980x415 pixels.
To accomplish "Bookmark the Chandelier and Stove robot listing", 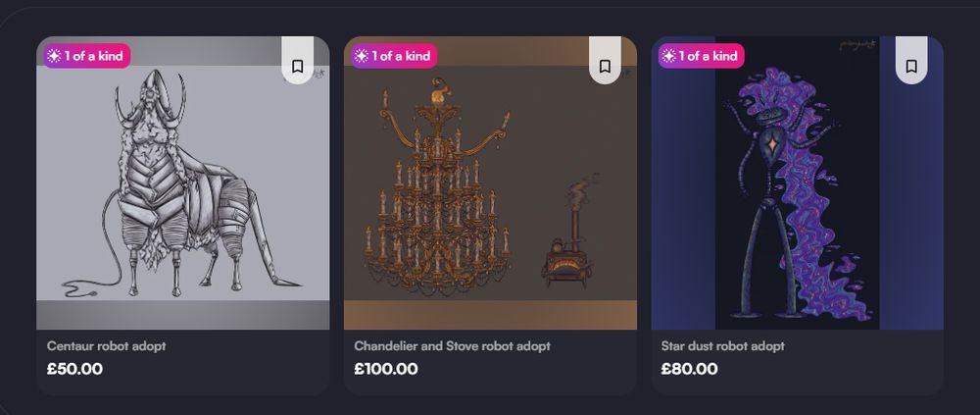I will 605,67.
